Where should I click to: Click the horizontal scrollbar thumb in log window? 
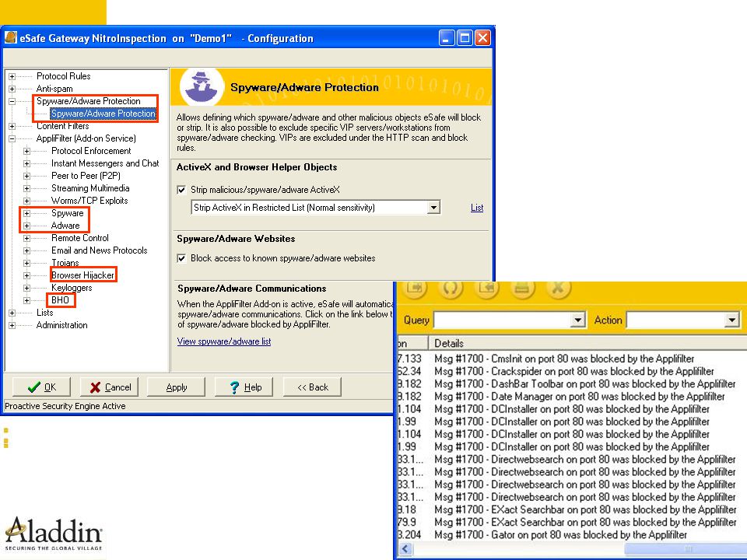coord(685,548)
